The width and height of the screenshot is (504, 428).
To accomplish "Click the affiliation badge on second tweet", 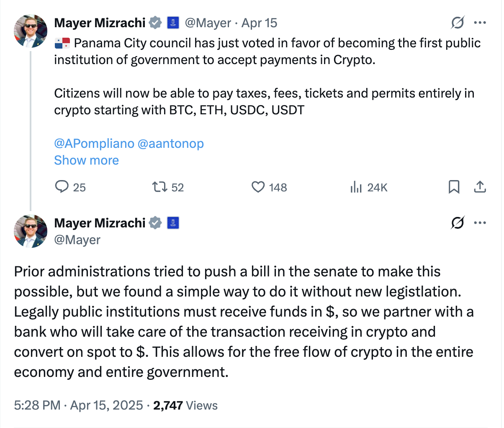I will (173, 223).
